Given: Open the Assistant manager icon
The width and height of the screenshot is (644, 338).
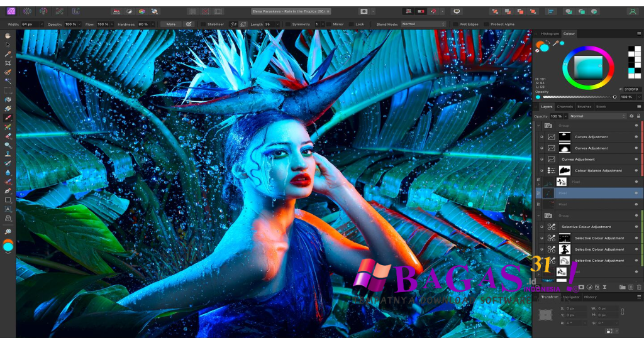Looking at the screenshot, I should 457,11.
